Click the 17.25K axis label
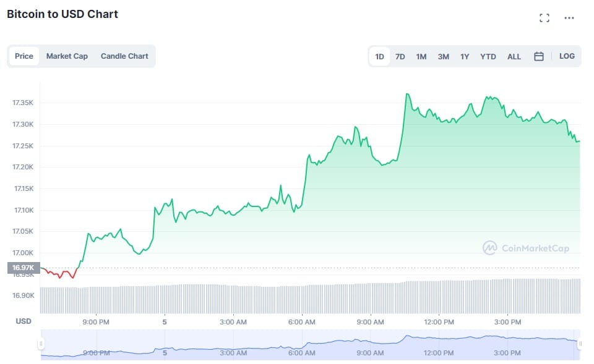Image resolution: width=594 pixels, height=364 pixels. click(x=23, y=146)
